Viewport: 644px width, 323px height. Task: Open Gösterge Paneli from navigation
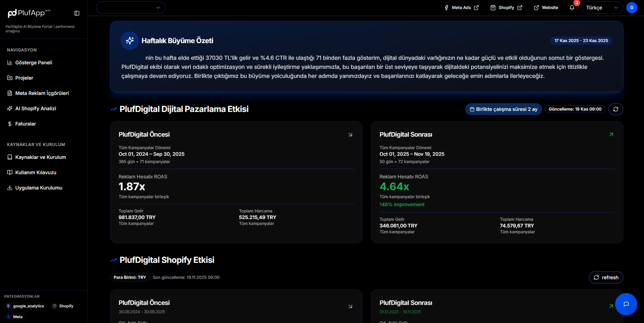pos(33,63)
